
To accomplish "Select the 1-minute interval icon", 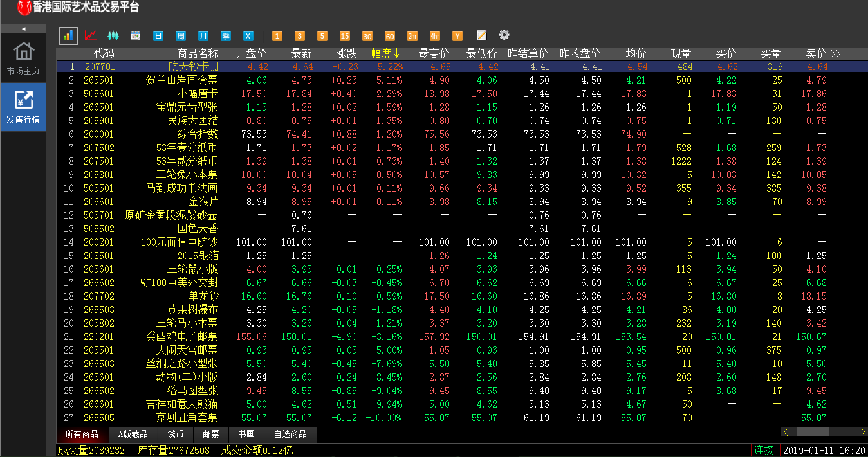I will [x=277, y=36].
